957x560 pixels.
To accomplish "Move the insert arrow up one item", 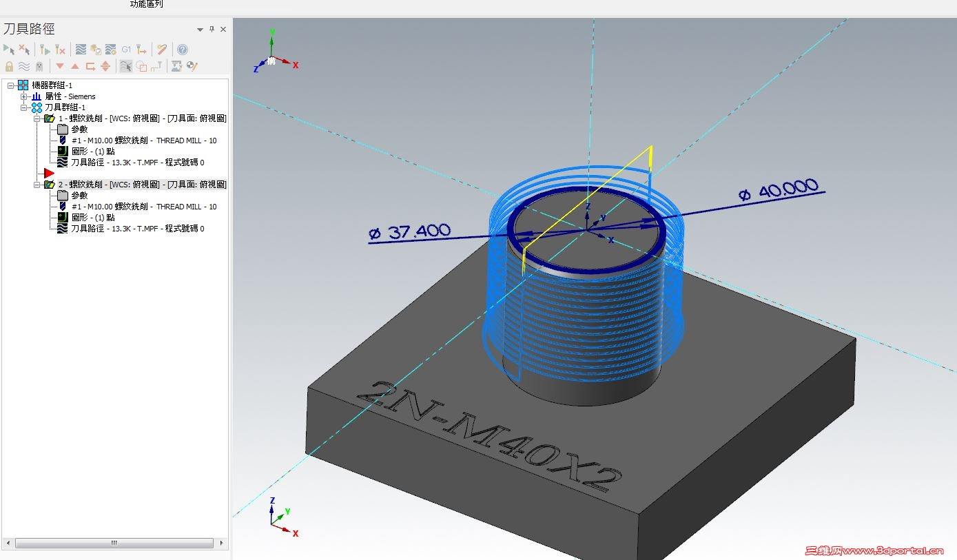I will [x=75, y=66].
